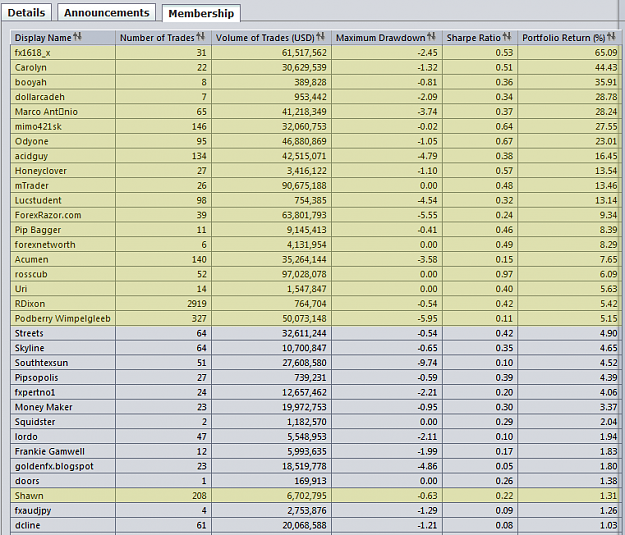Screen dimensions: 625x535
Task: Select member Honeyclover
Action: click(41, 171)
